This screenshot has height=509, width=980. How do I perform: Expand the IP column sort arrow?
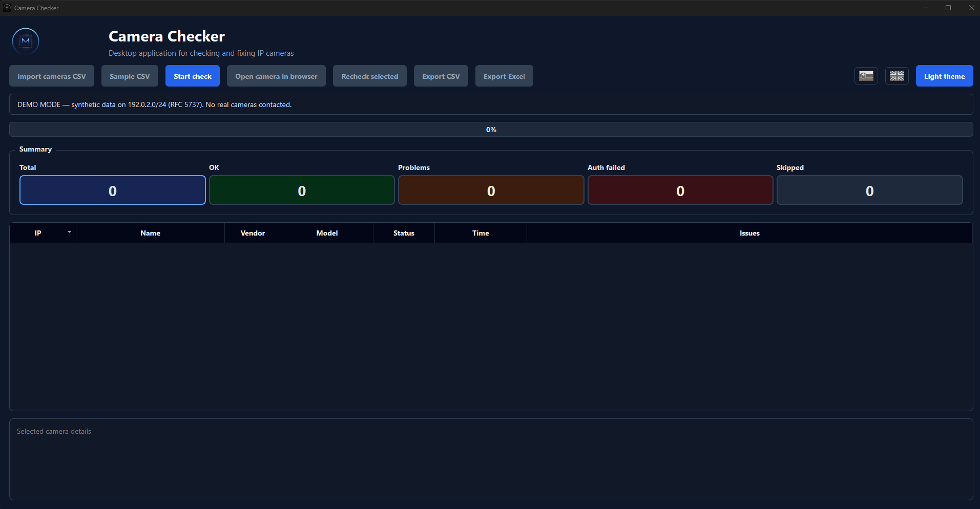pos(69,232)
